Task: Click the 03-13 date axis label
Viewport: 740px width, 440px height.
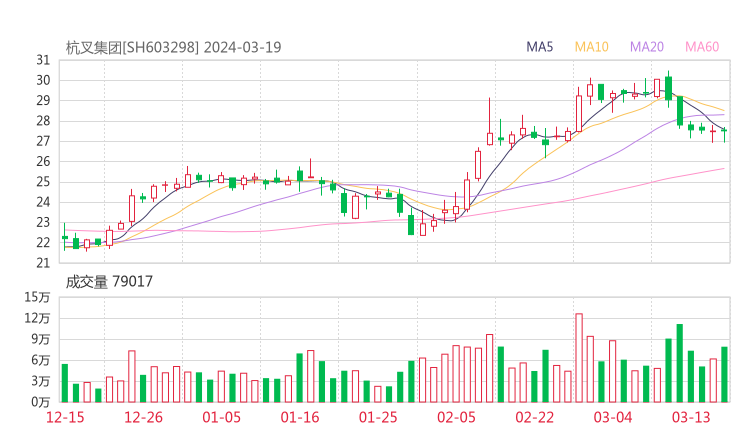Action: click(691, 417)
